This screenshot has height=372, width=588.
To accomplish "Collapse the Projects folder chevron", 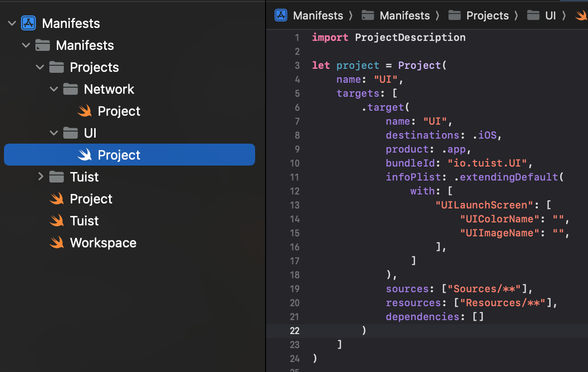I will [40, 67].
